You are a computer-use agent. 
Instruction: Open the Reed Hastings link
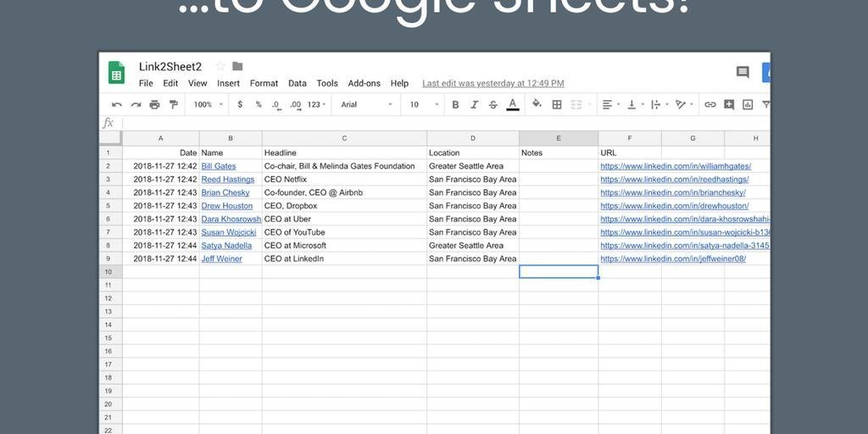pos(228,180)
